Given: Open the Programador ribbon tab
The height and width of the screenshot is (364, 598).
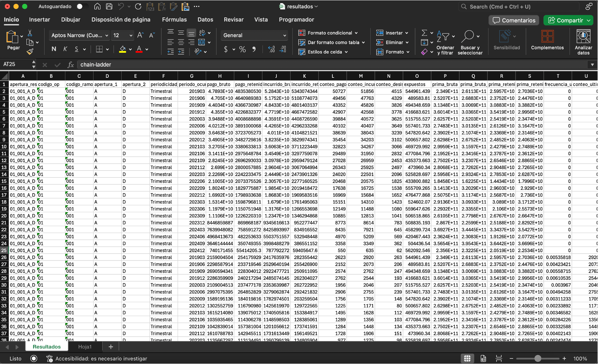Looking at the screenshot, I should click(296, 19).
